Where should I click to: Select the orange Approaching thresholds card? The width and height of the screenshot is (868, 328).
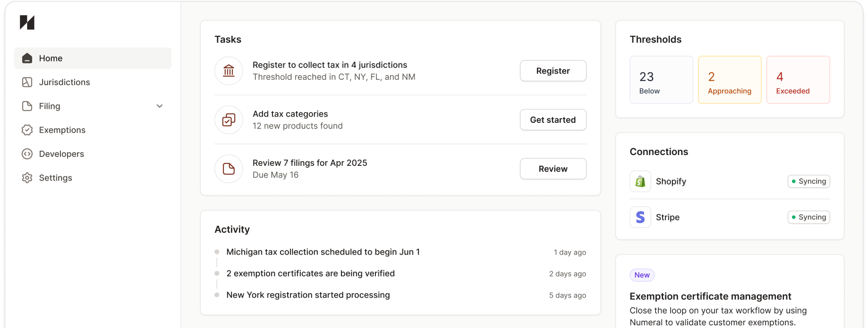coord(730,80)
